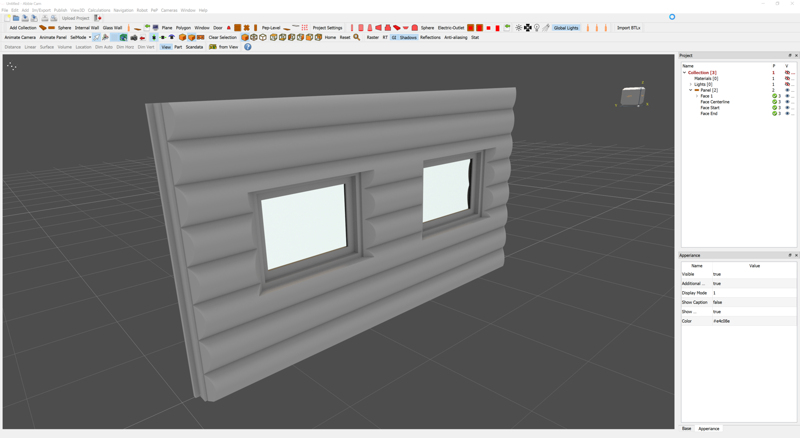The width and height of the screenshot is (800, 438).
Task: Open the SelMode dropdown arrow
Action: click(90, 37)
